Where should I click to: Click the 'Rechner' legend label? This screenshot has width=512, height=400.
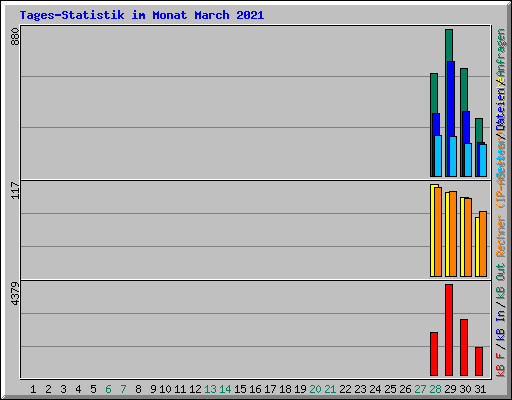click(x=501, y=236)
